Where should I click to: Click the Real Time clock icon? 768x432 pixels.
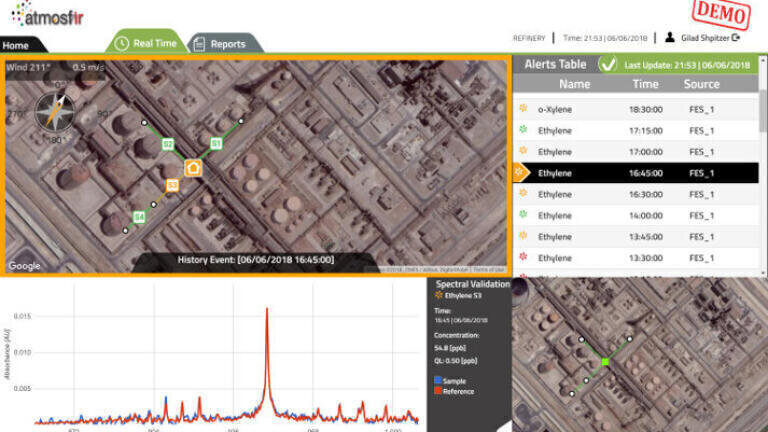pyautogui.click(x=121, y=44)
